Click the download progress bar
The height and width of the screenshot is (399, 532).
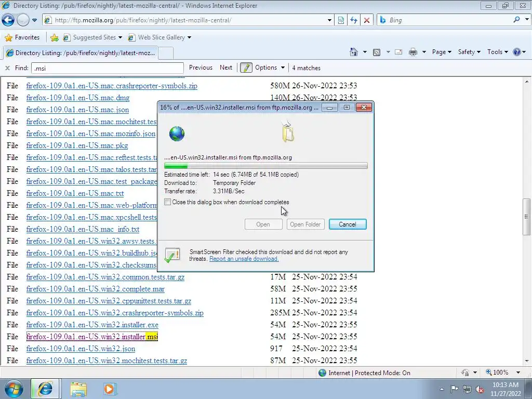pyautogui.click(x=265, y=166)
